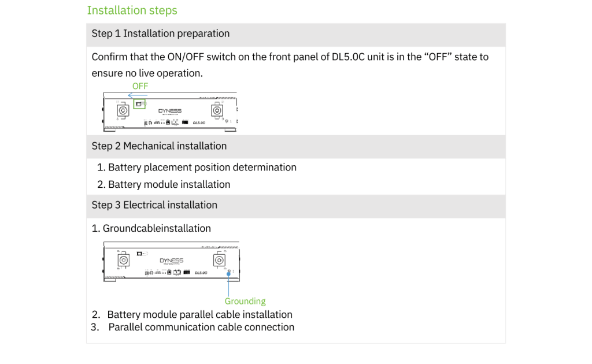Click Parallel communication cable connection item
This screenshot has width=592, height=364.
point(201,327)
